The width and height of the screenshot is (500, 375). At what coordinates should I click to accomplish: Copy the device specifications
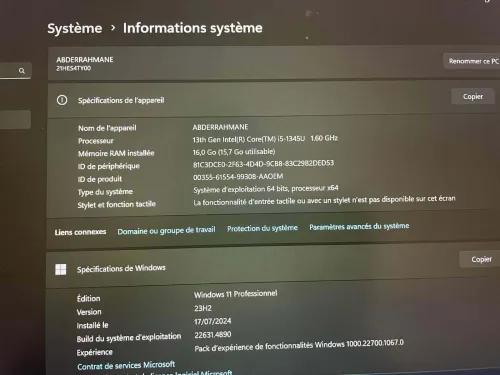pyautogui.click(x=473, y=96)
